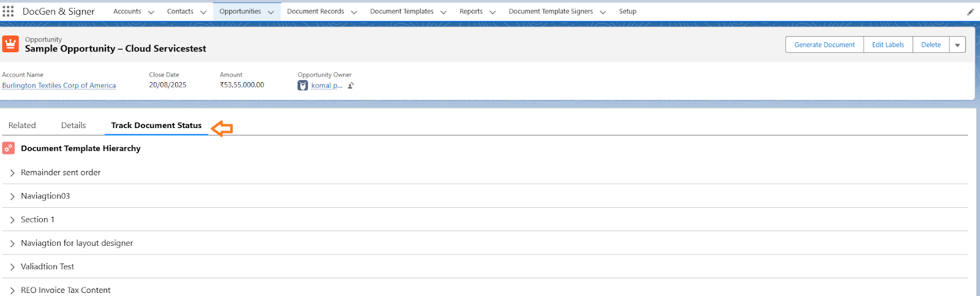Expand the Valiadtion Test row
This screenshot has height=296, width=980.
(12, 267)
